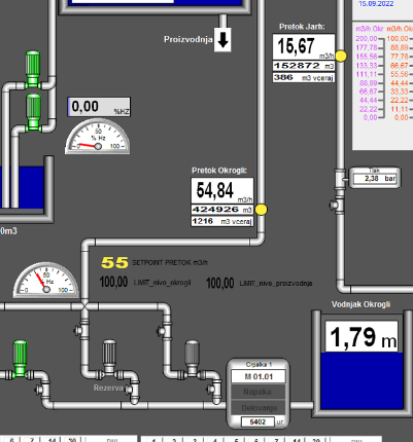This screenshot has height=442, width=413.
Task: Click the Pretok Jarh 15,67 m3/h display
Action: coord(304,47)
